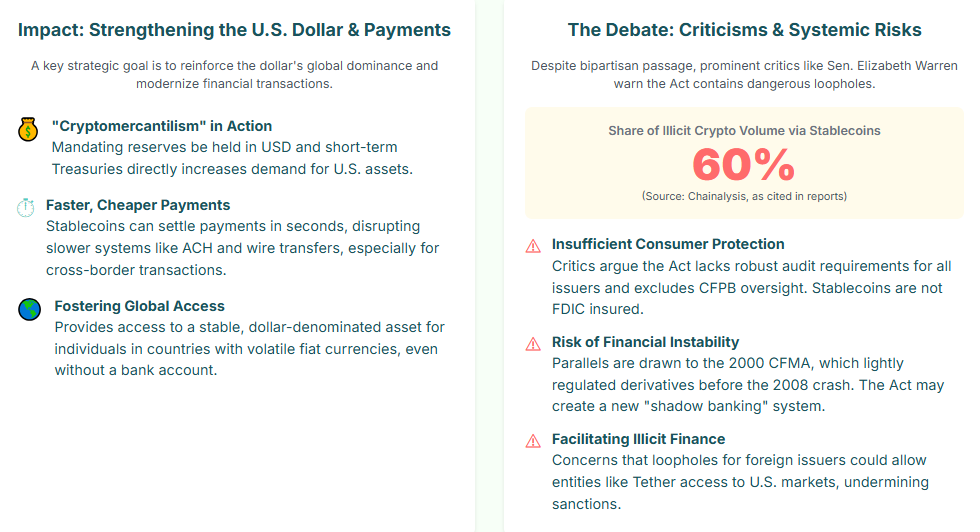Click the Impact: Strengthening the U.S. Dollar title
The image size is (980, 532).
click(234, 30)
